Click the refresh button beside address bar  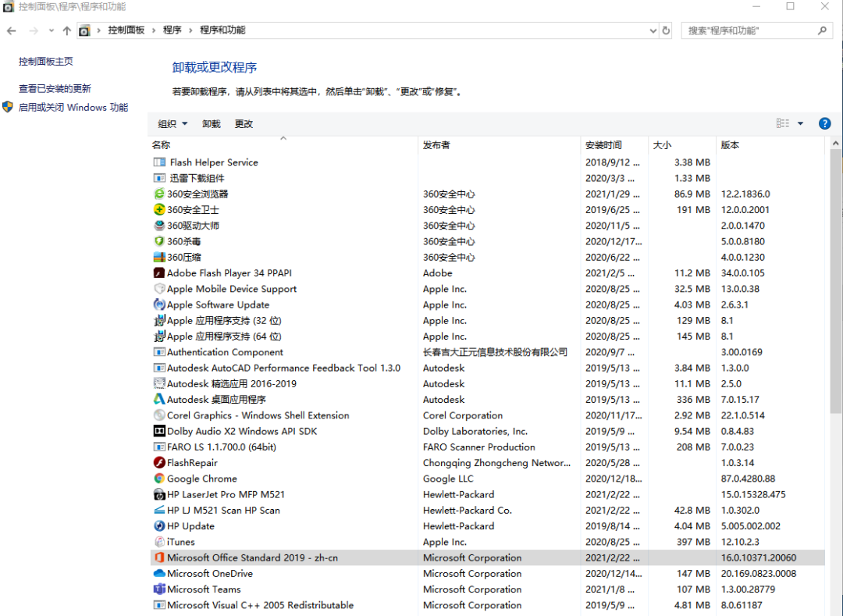[666, 30]
